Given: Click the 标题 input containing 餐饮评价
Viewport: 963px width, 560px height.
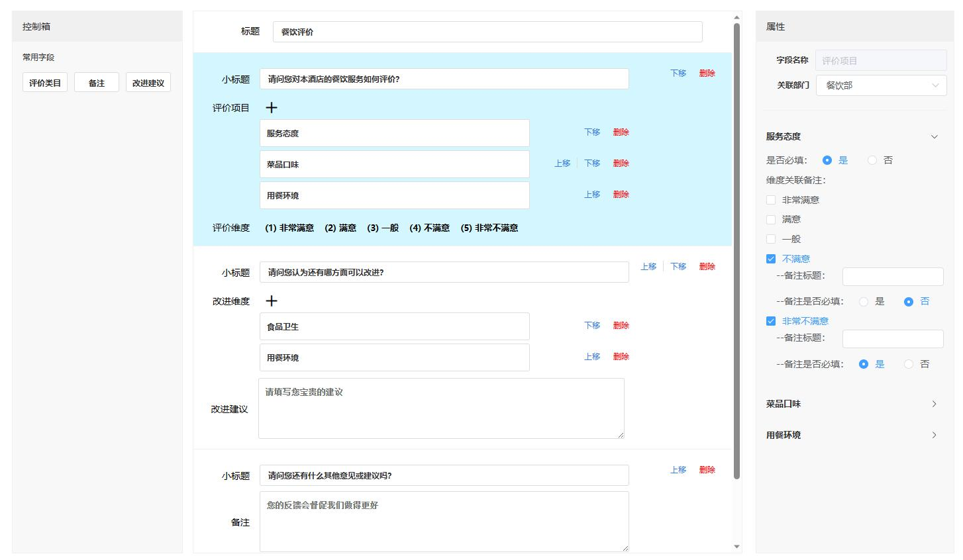Looking at the screenshot, I should (487, 32).
